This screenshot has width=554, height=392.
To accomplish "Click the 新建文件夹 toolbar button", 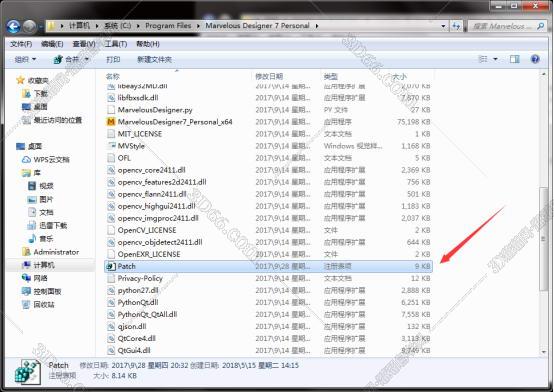I will pos(154,59).
